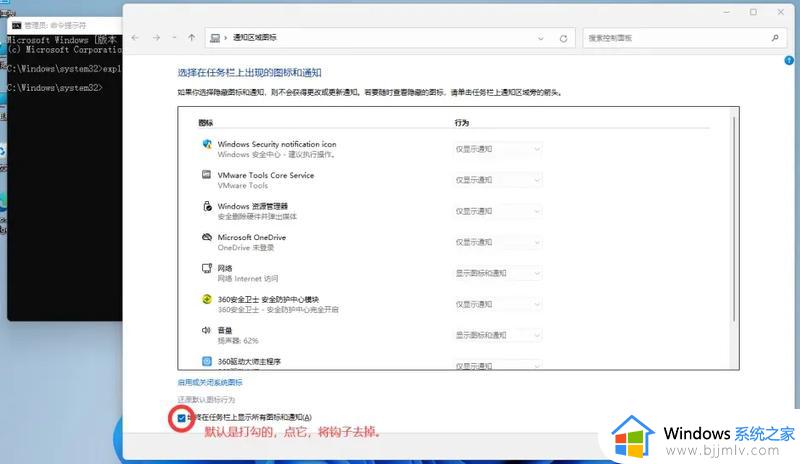Click the 360安全卫士 round icon

tap(207, 299)
